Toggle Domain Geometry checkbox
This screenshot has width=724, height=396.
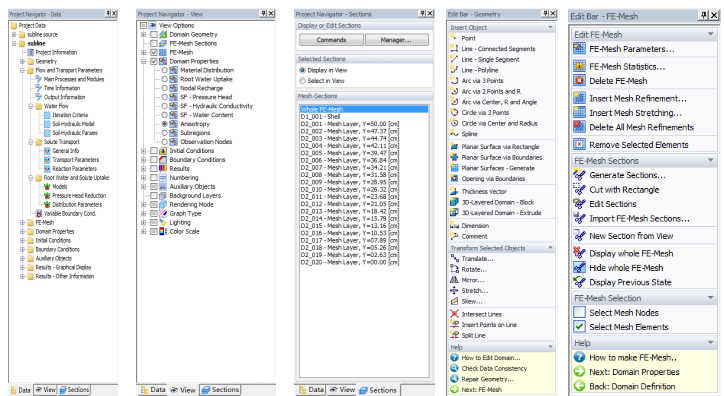point(154,34)
